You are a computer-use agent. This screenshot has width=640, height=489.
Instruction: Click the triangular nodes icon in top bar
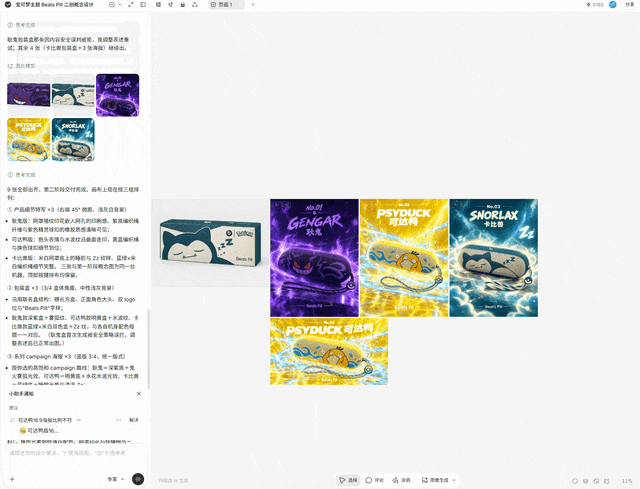point(195,4)
